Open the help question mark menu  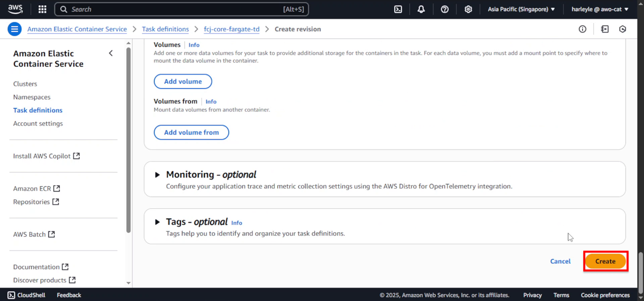tap(445, 9)
